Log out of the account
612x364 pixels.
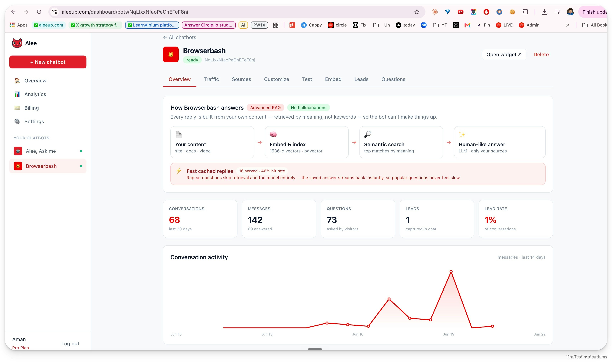70,343
